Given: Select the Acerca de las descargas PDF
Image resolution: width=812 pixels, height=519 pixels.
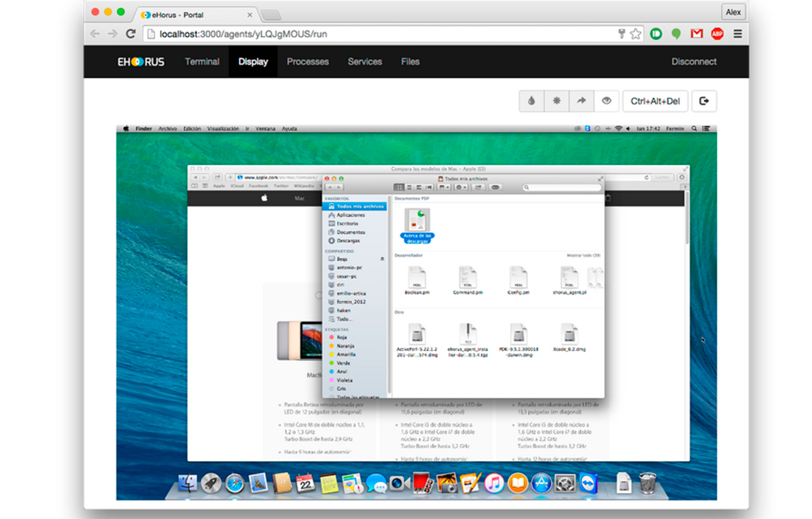Looking at the screenshot, I should click(x=417, y=226).
